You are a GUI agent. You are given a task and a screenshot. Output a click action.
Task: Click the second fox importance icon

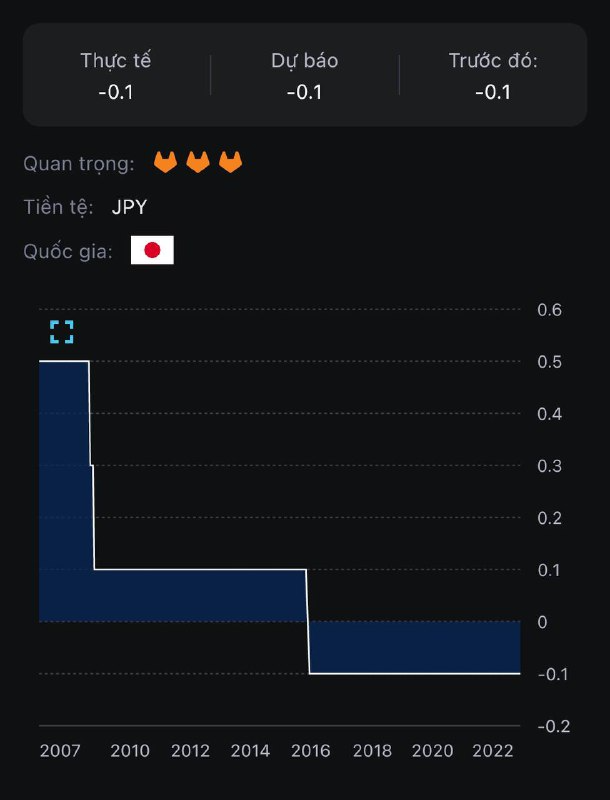(x=198, y=161)
